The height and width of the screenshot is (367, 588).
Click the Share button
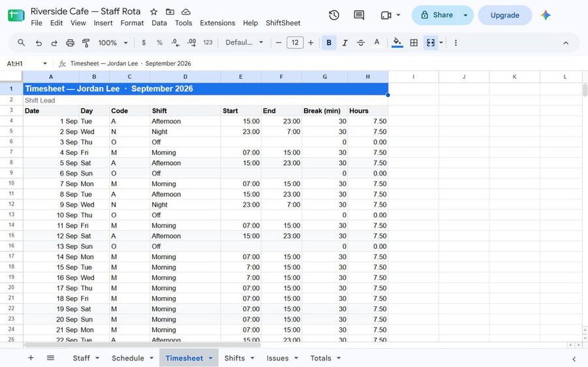coord(435,15)
